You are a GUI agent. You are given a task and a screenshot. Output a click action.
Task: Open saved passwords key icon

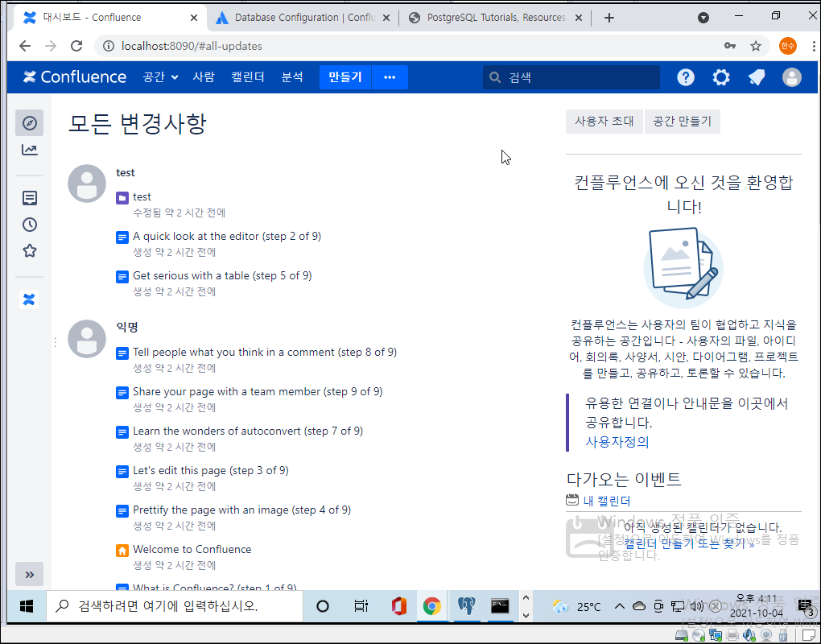(x=730, y=46)
